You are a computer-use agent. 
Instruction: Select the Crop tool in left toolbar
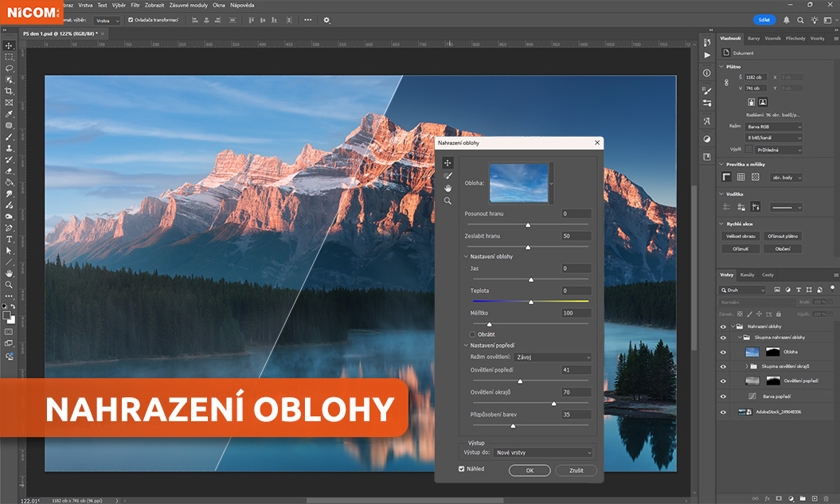point(9,92)
